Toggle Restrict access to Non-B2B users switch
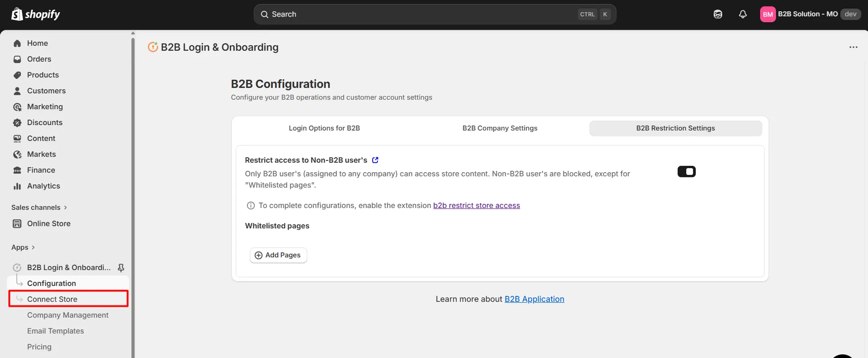The image size is (868, 358). pyautogui.click(x=686, y=172)
